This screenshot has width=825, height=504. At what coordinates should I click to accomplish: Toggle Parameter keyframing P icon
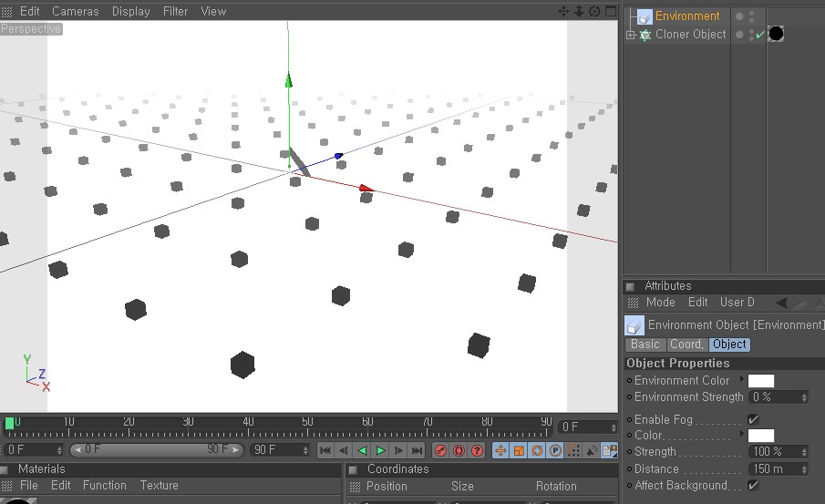pos(555,450)
